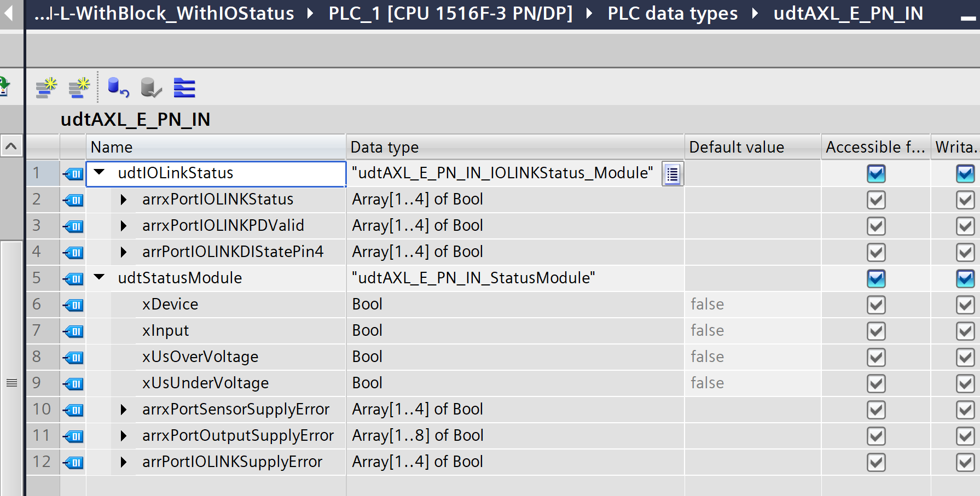Click the row icon beside arrPortIOLINKSupplyError
The width and height of the screenshot is (980, 496).
coord(73,462)
